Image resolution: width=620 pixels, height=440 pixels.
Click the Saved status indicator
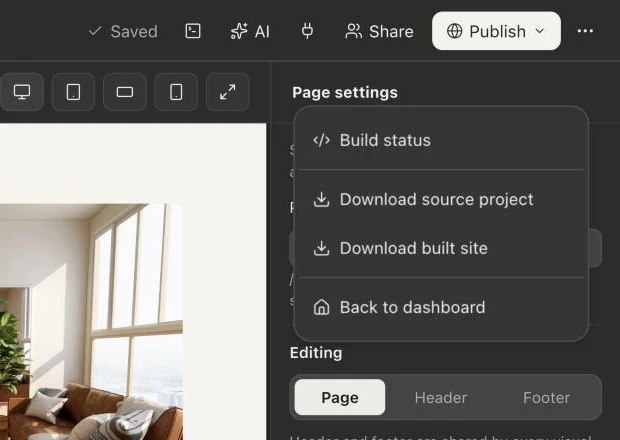123,31
